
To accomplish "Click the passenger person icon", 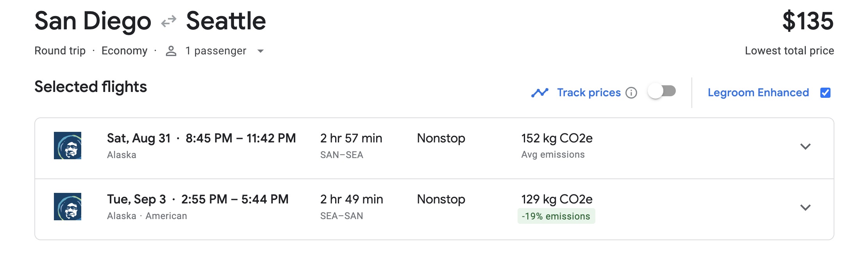I will coord(171,51).
